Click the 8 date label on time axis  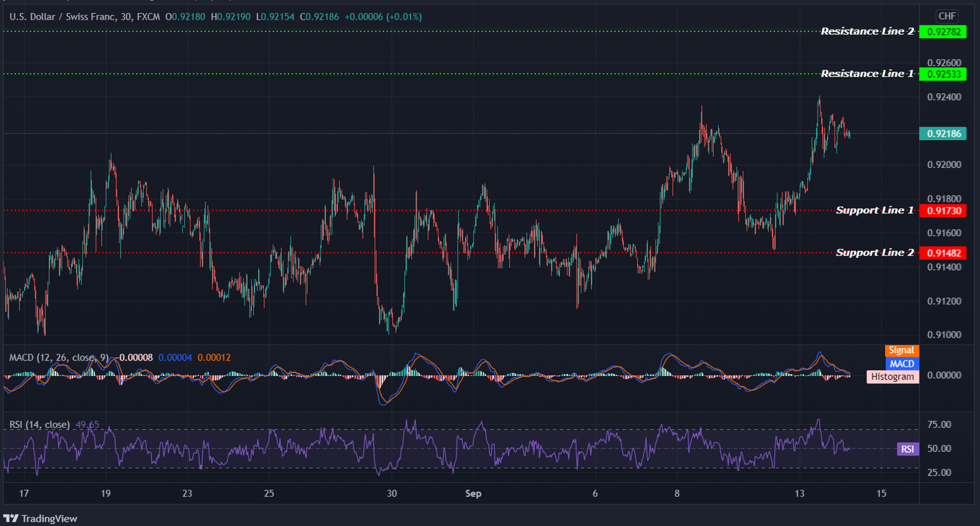pos(677,493)
